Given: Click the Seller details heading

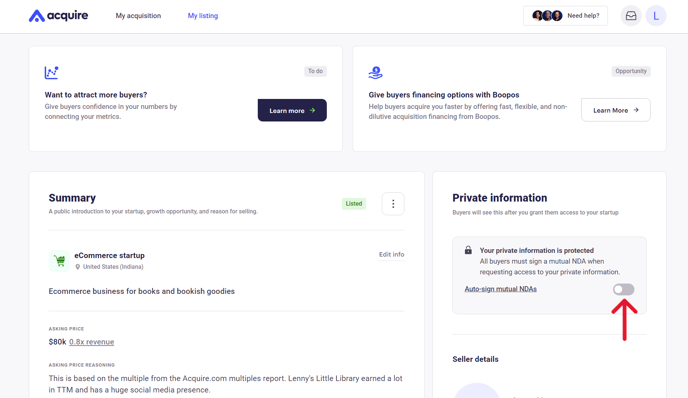Looking at the screenshot, I should click(475, 359).
